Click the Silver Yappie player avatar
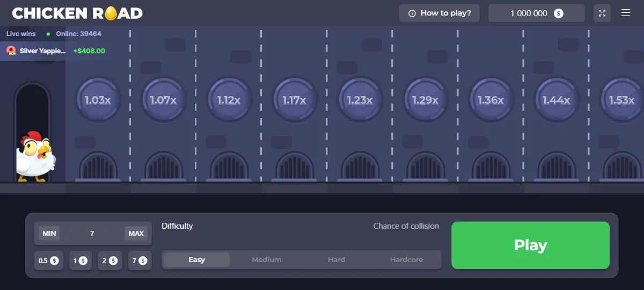Screen dimensions: 644x290 [x=11, y=51]
